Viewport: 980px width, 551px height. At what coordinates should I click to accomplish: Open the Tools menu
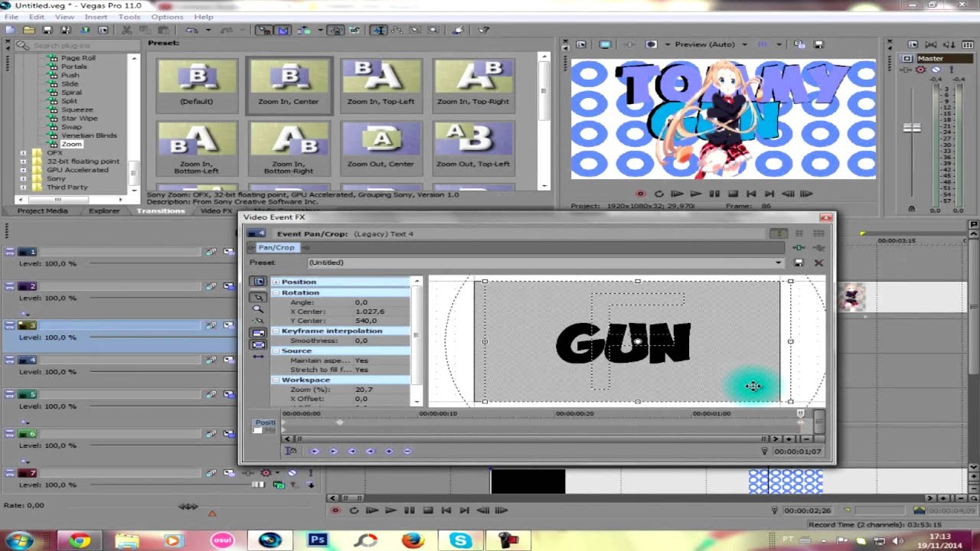(129, 17)
